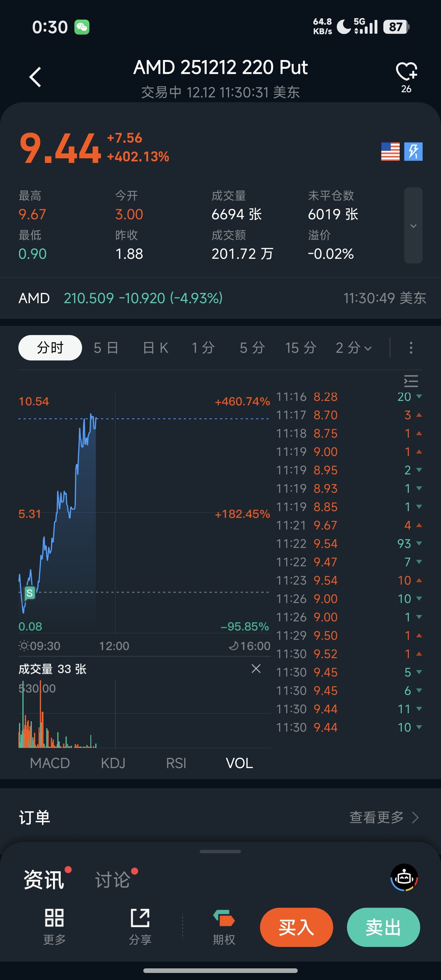Open the AI assistant robot icon
Screen dimensions: 441x980
coord(404,878)
